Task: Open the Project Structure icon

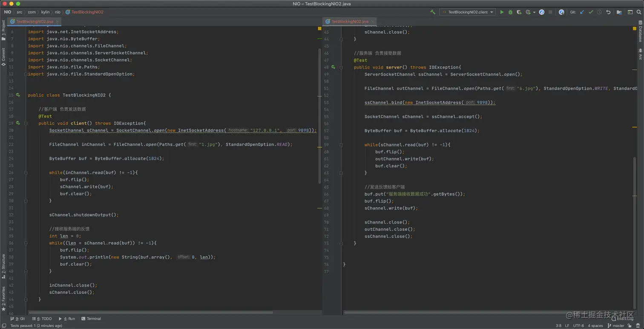Action: tap(619, 12)
